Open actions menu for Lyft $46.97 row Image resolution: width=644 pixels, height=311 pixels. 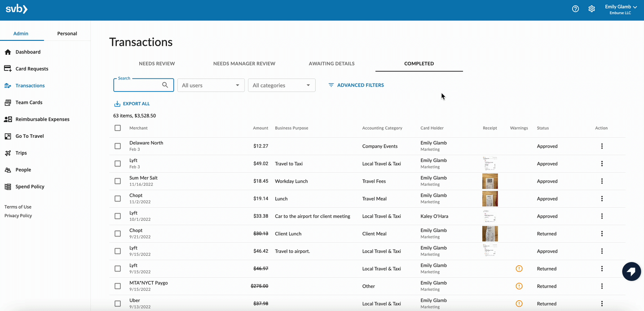[602, 269]
